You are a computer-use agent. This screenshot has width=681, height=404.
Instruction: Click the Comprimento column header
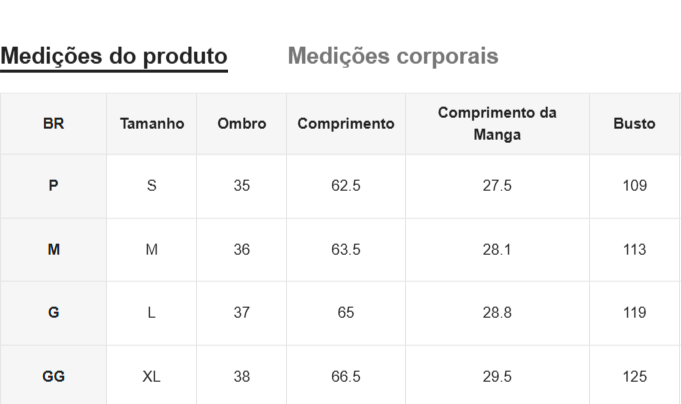click(346, 124)
